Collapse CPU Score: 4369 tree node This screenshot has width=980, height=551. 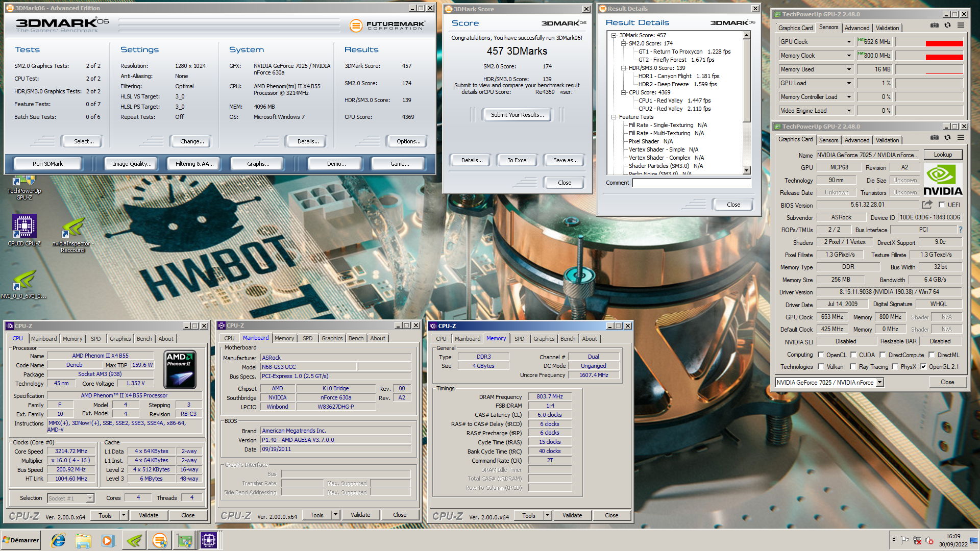[623, 92]
